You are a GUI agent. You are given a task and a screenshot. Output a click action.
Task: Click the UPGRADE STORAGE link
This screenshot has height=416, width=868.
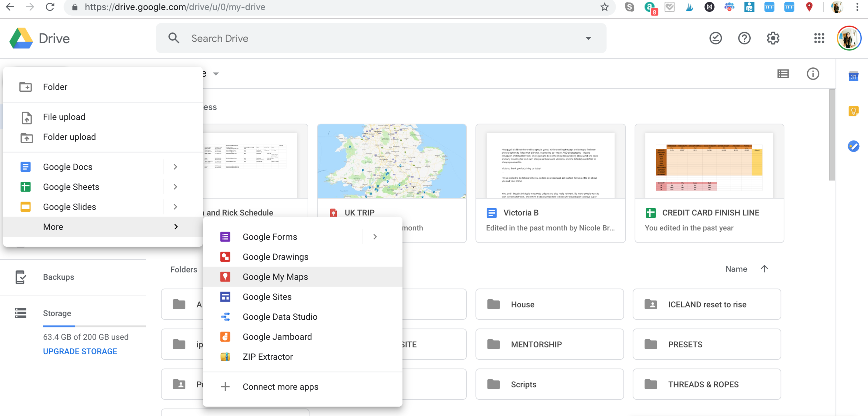80,351
